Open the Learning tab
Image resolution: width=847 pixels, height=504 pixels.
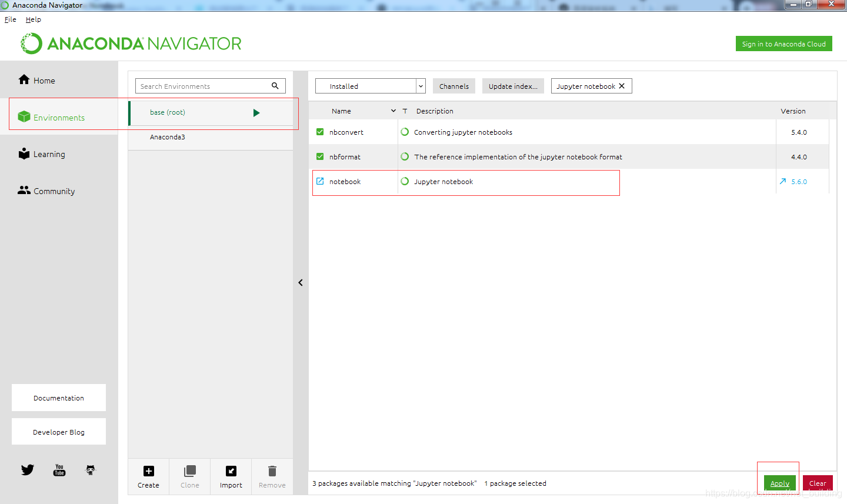click(59, 154)
